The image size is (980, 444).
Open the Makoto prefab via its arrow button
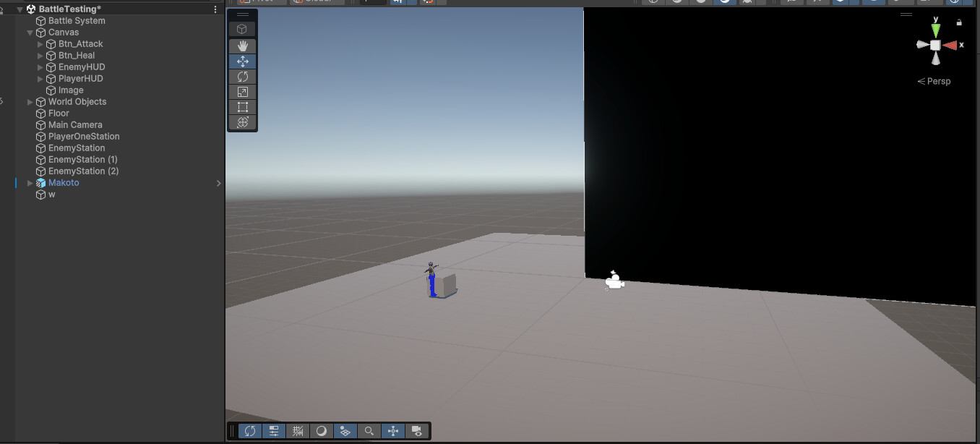218,183
